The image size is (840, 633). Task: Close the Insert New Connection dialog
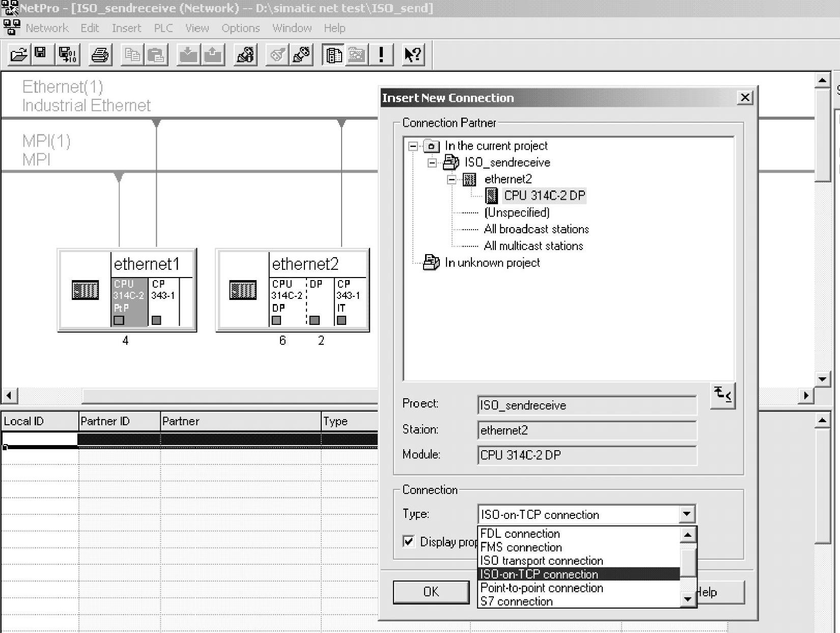coord(745,97)
